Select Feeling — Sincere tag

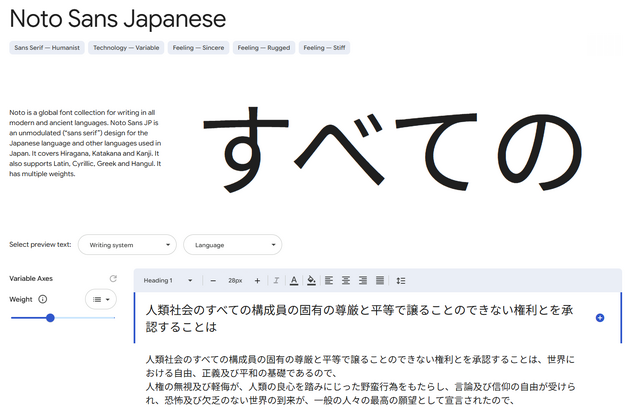(x=198, y=48)
